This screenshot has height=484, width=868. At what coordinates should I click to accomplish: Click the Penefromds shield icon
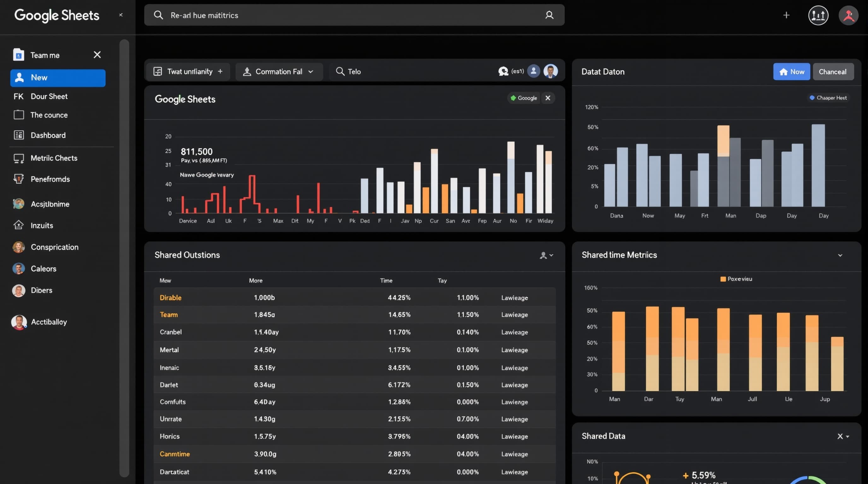[x=19, y=179]
